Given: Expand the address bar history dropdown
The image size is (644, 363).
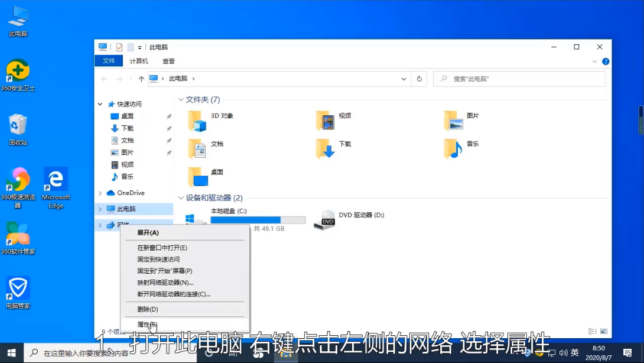Looking at the screenshot, I should pyautogui.click(x=404, y=79).
